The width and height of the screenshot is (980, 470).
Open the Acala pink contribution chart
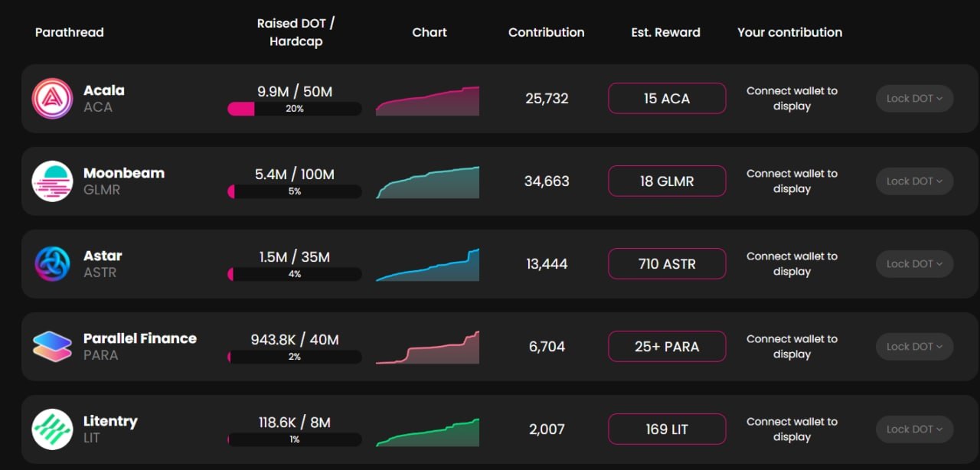(427, 101)
